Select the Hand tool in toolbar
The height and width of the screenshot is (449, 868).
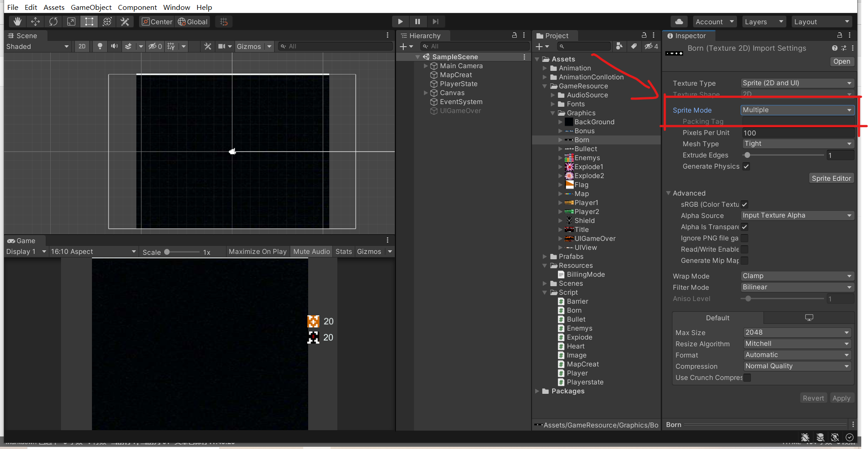coord(17,22)
